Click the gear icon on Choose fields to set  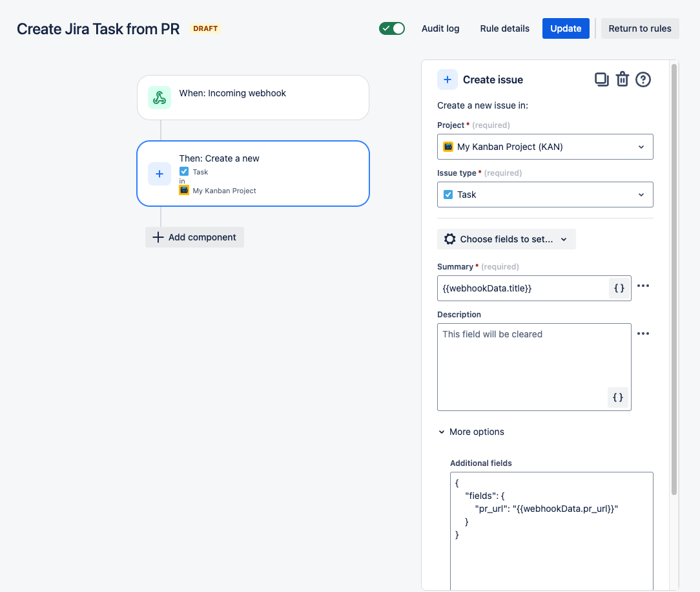(x=450, y=239)
